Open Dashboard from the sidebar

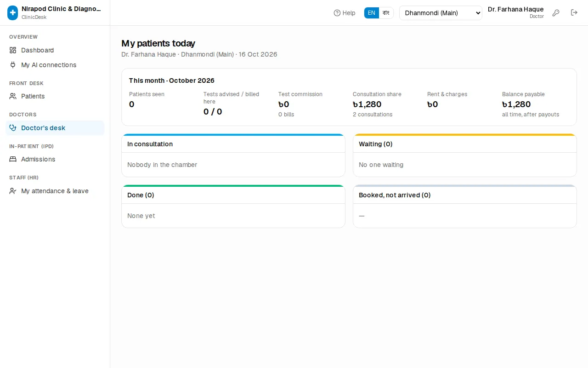pos(55,50)
